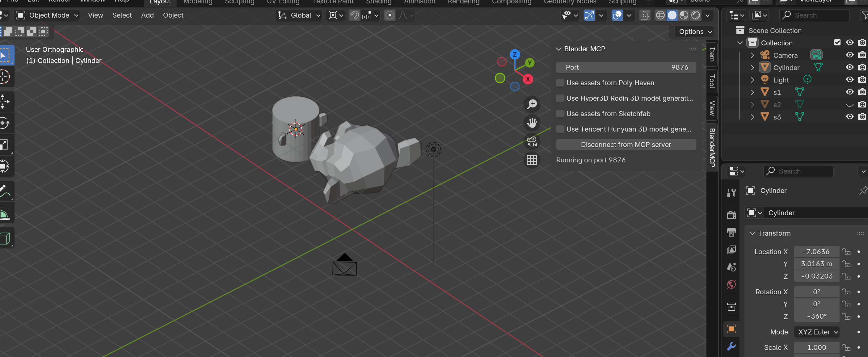This screenshot has height=357, width=868.
Task: Open rotation Mode XYZ Euler dropdown
Action: [x=817, y=332]
